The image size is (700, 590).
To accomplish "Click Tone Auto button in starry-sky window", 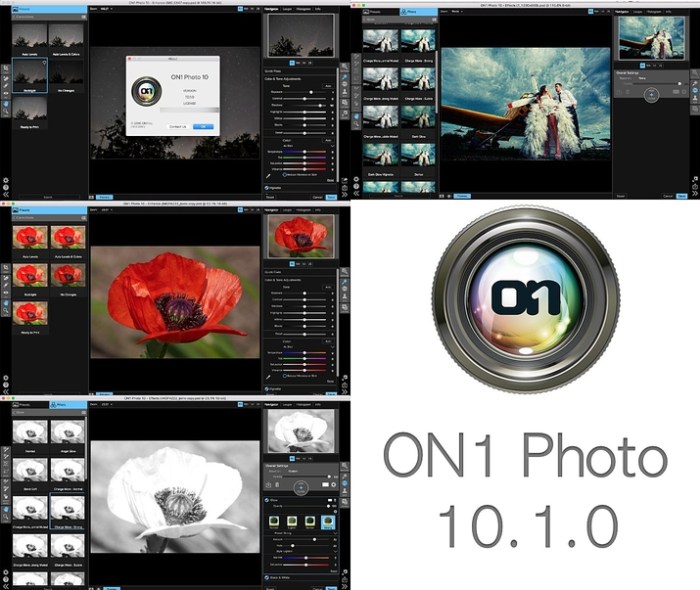I will click(x=329, y=86).
